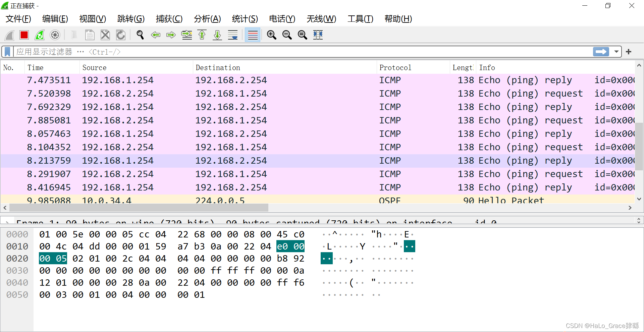
Task: Sort by the Destination column header
Action: coord(285,67)
